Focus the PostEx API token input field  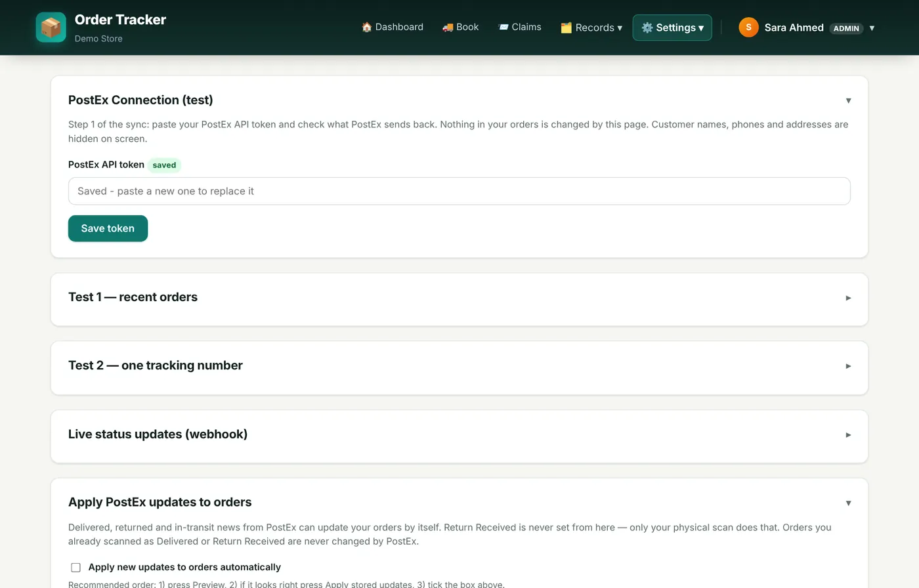pos(460,191)
